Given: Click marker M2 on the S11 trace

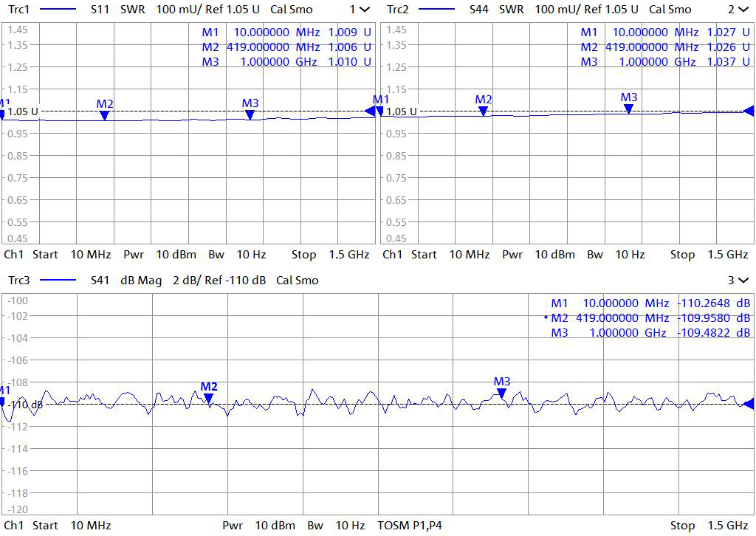Looking at the screenshot, I should tap(105, 114).
